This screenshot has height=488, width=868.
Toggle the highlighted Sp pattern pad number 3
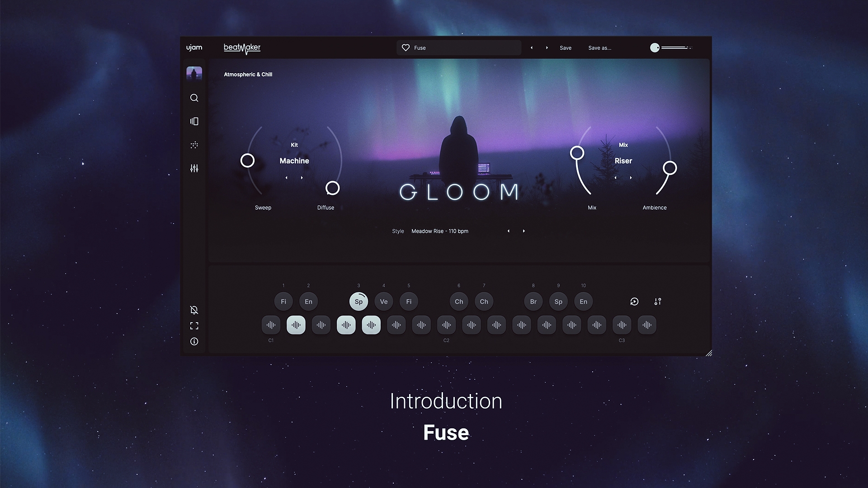tap(359, 301)
